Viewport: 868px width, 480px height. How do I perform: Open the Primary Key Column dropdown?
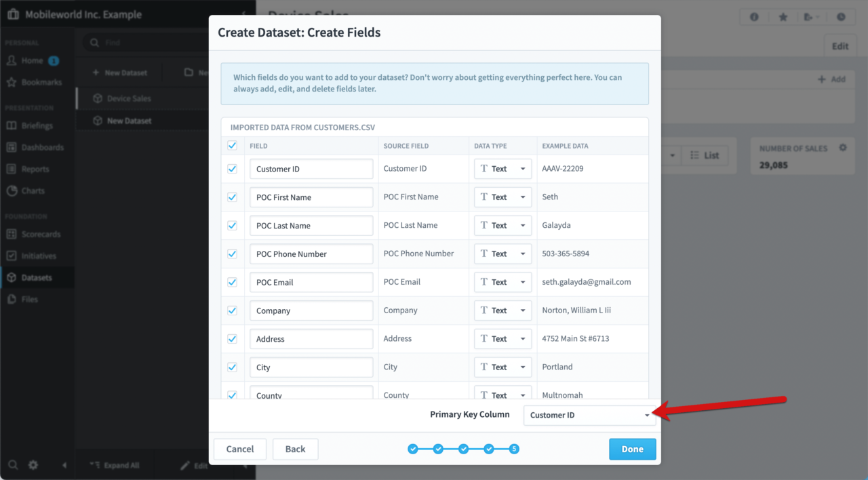pyautogui.click(x=589, y=415)
